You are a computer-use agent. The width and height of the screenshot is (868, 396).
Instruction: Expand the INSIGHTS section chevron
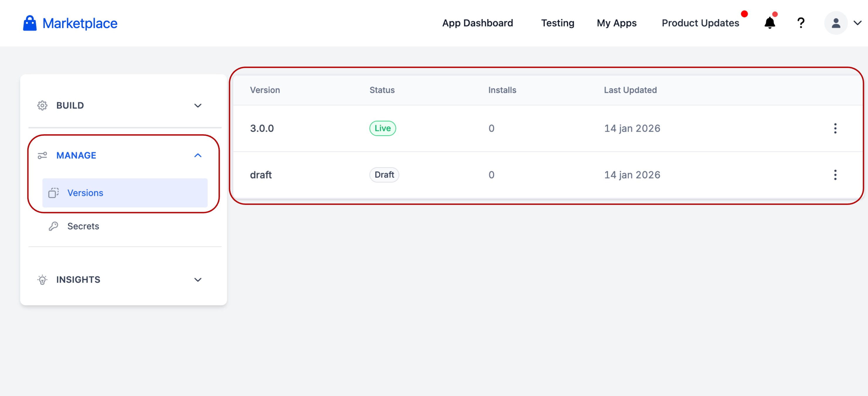click(x=198, y=280)
